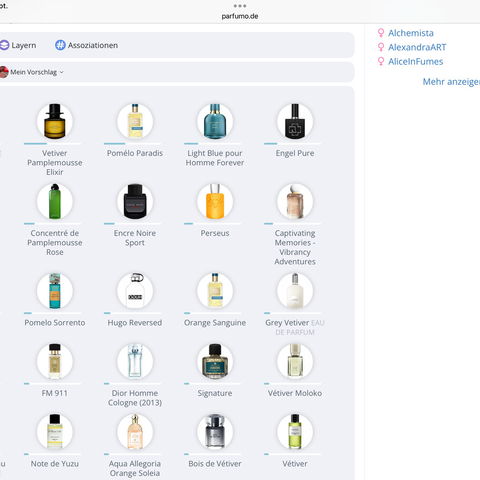Open the Assoziationen hashtag icon

60,45
